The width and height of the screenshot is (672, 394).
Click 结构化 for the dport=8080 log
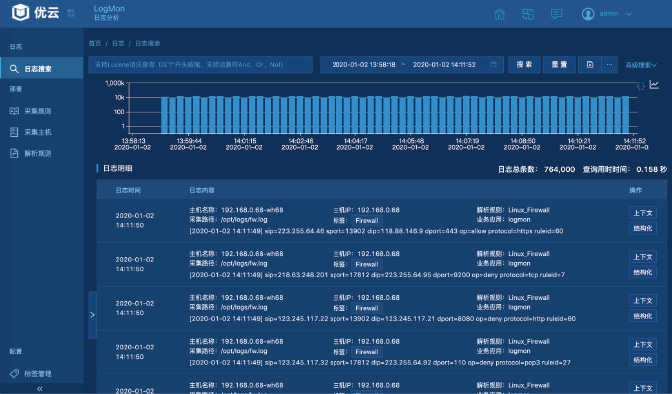pos(642,316)
